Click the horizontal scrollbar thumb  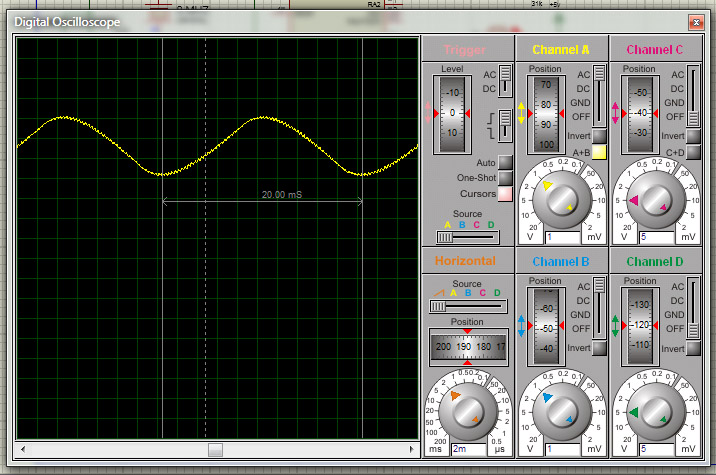point(216,449)
